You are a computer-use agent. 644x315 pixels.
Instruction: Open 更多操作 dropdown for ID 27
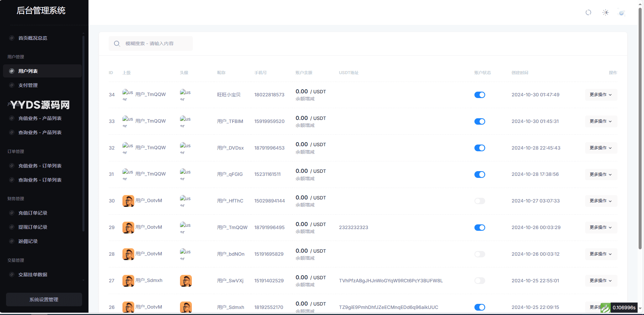601,281
